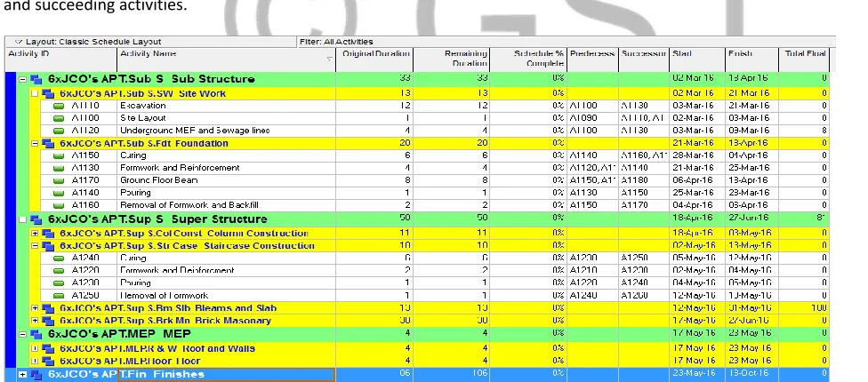Click the activity icon for A1170
This screenshot has height=382, width=868.
pyautogui.click(x=59, y=180)
